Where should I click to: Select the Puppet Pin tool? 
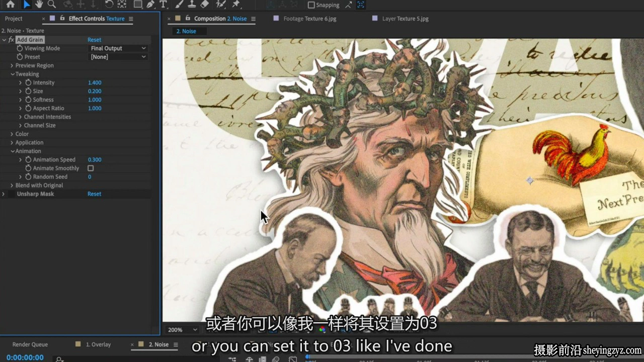235,5
